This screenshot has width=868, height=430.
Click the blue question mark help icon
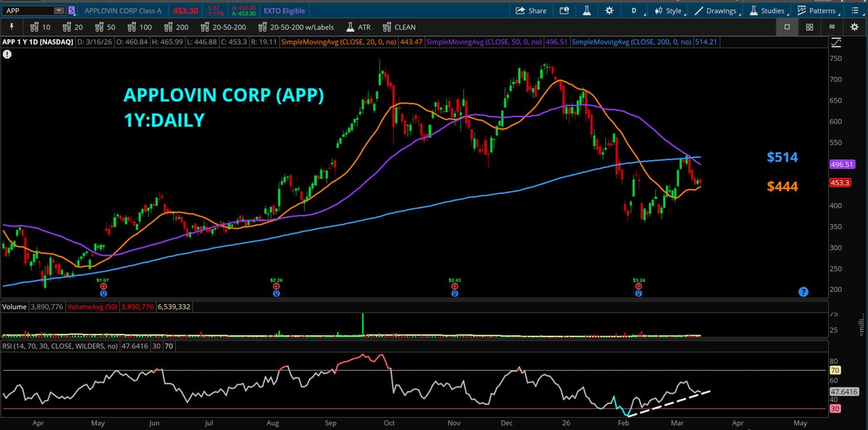(804, 292)
